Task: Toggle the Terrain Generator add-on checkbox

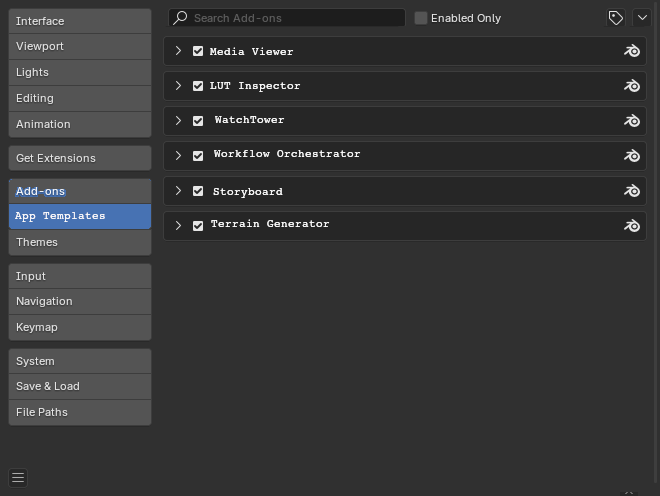Action: pos(198,226)
